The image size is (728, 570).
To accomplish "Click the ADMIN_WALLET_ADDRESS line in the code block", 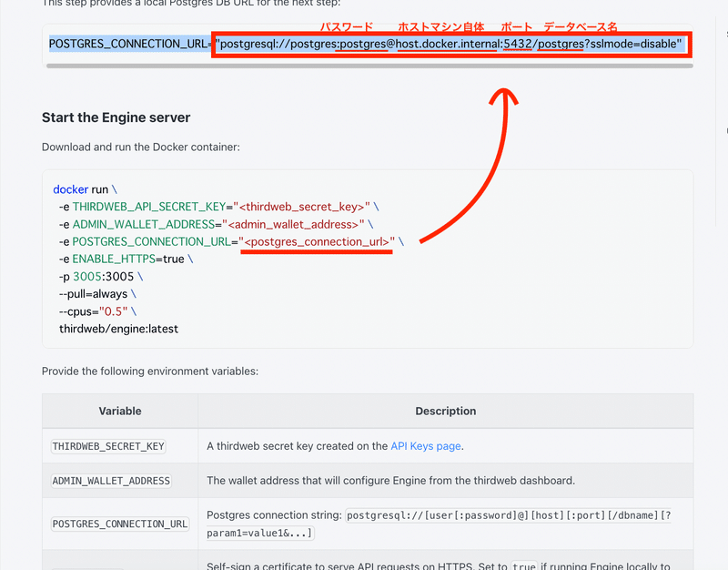I will click(216, 224).
